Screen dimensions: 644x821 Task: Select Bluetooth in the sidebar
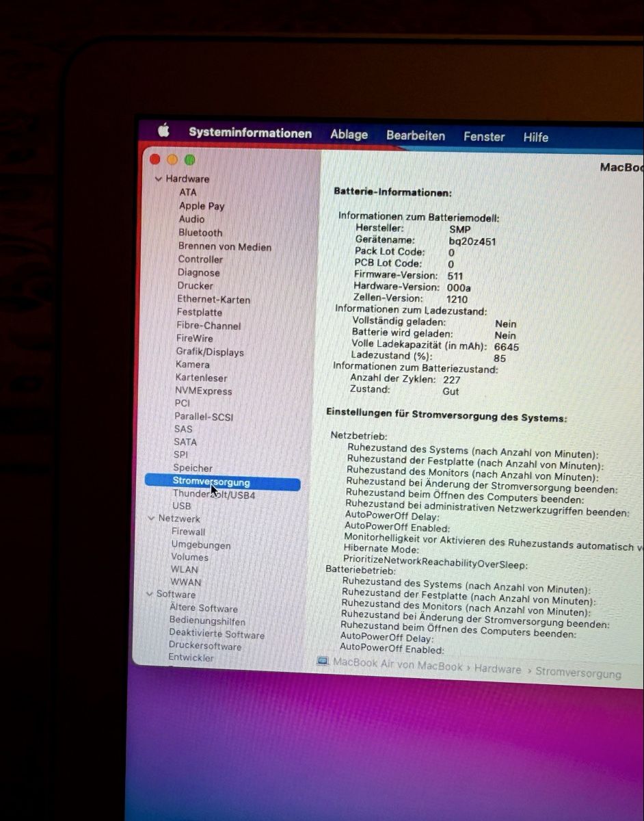200,233
